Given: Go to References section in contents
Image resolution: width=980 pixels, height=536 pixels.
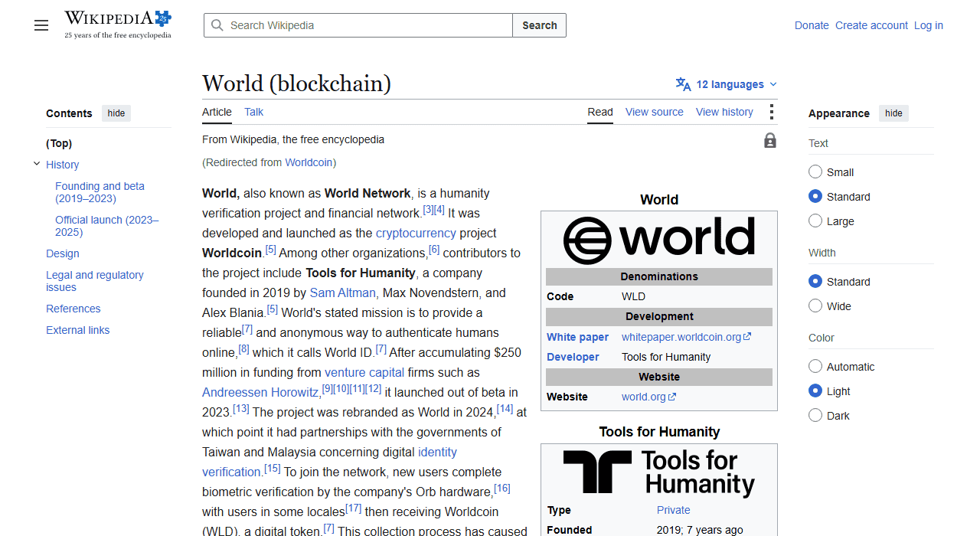Looking at the screenshot, I should [73, 309].
